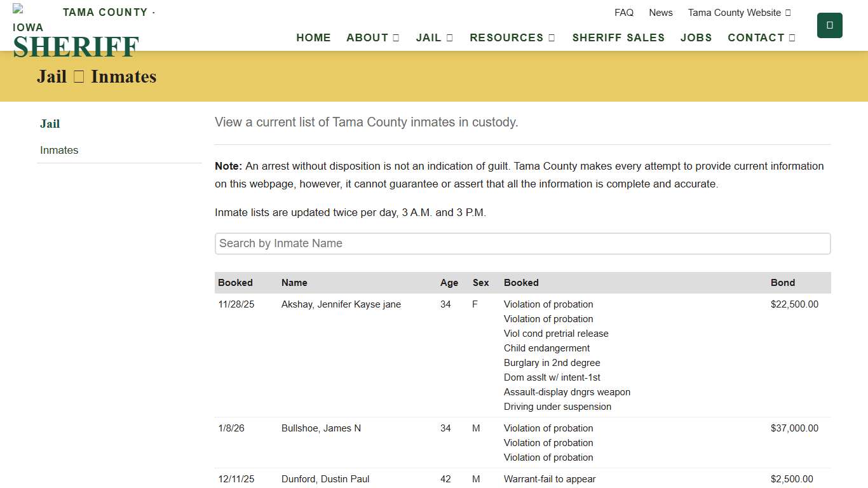The image size is (868, 488).
Task: Open the SHERIFF SALES page
Action: click(x=618, y=37)
